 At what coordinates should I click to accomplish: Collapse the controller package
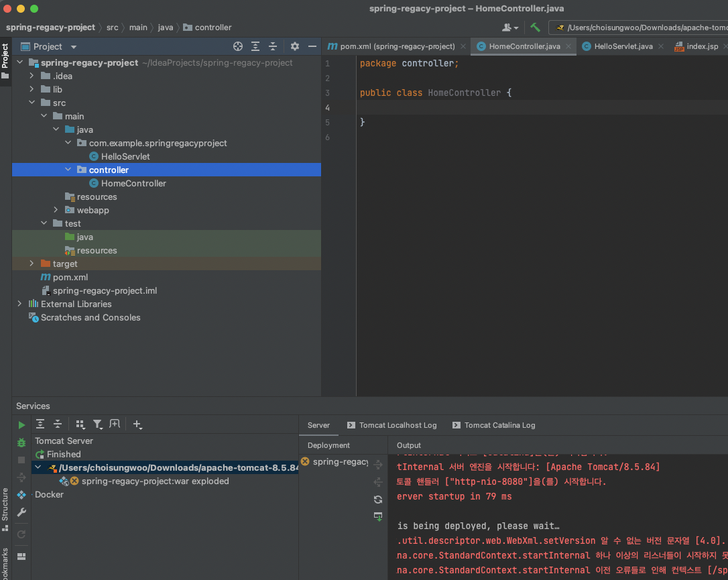[68, 170]
